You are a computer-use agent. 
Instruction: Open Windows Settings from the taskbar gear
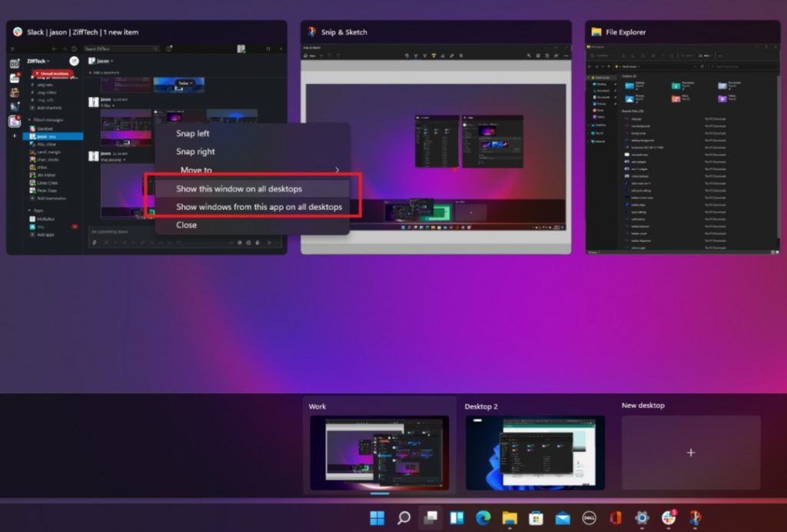click(x=642, y=518)
